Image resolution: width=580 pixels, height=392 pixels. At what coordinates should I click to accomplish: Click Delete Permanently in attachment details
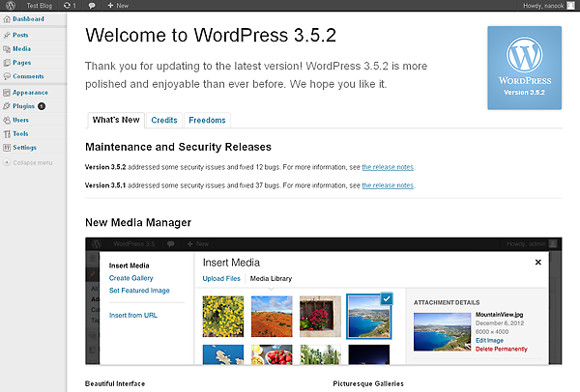tap(501, 349)
